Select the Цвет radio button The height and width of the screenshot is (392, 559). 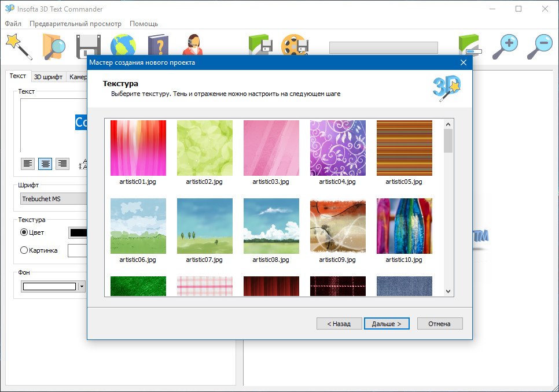click(x=24, y=232)
